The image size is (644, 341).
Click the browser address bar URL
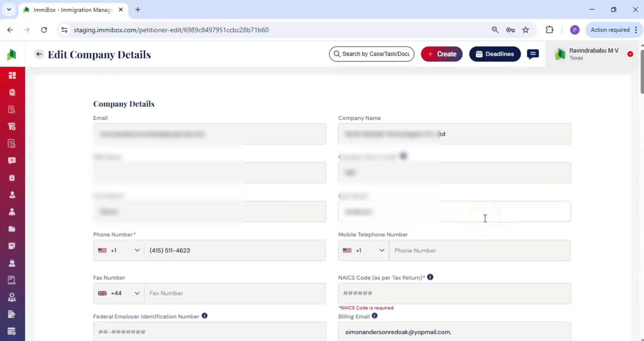[171, 30]
